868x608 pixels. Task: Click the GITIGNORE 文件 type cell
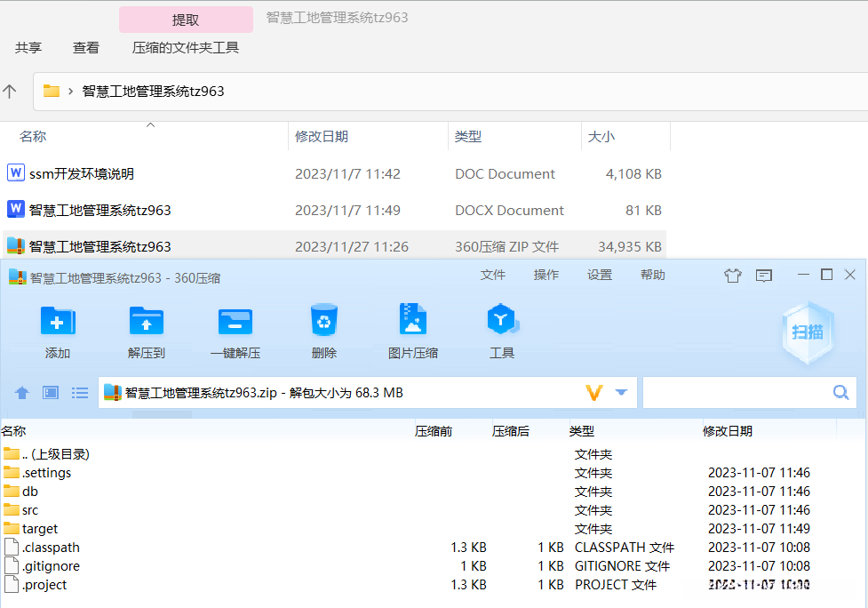(x=622, y=566)
